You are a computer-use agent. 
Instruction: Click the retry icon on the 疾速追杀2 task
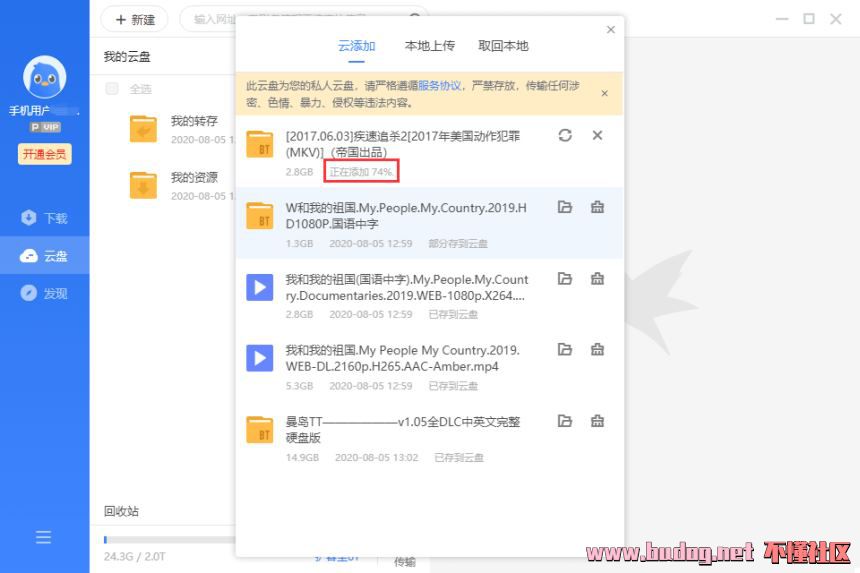(x=565, y=136)
